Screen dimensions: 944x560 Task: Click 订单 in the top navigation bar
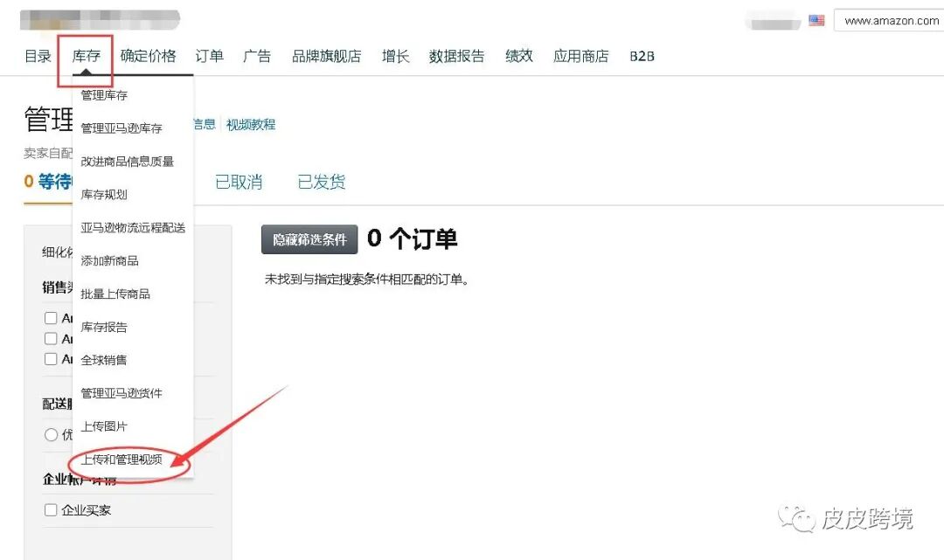point(210,55)
